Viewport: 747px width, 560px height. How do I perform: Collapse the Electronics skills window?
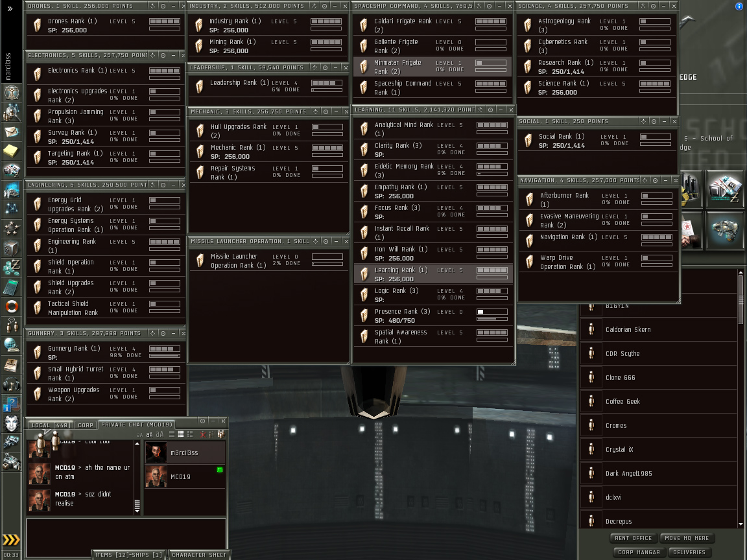173,56
